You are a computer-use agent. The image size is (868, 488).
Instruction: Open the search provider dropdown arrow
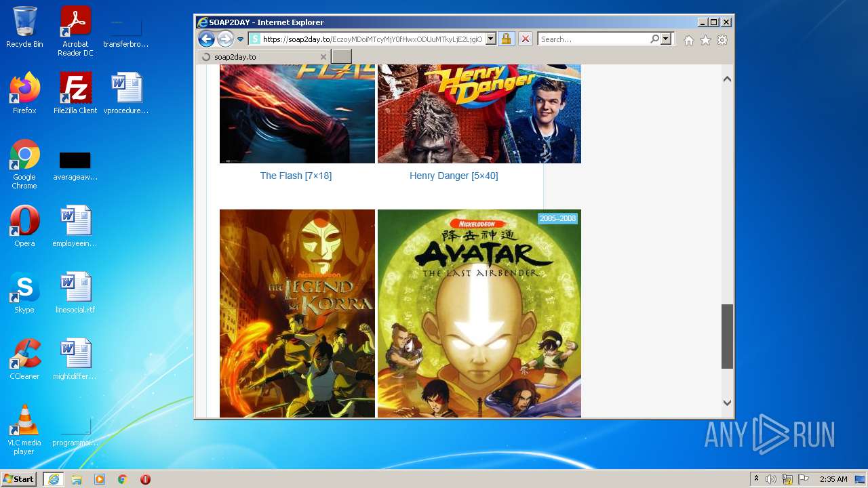tap(666, 39)
